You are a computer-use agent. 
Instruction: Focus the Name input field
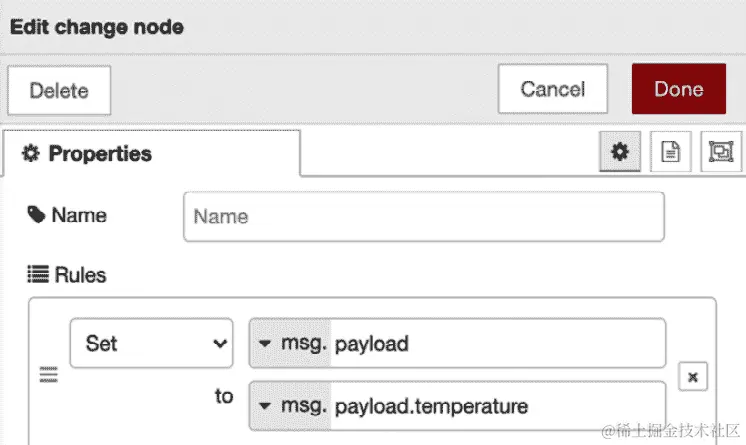coord(424,217)
